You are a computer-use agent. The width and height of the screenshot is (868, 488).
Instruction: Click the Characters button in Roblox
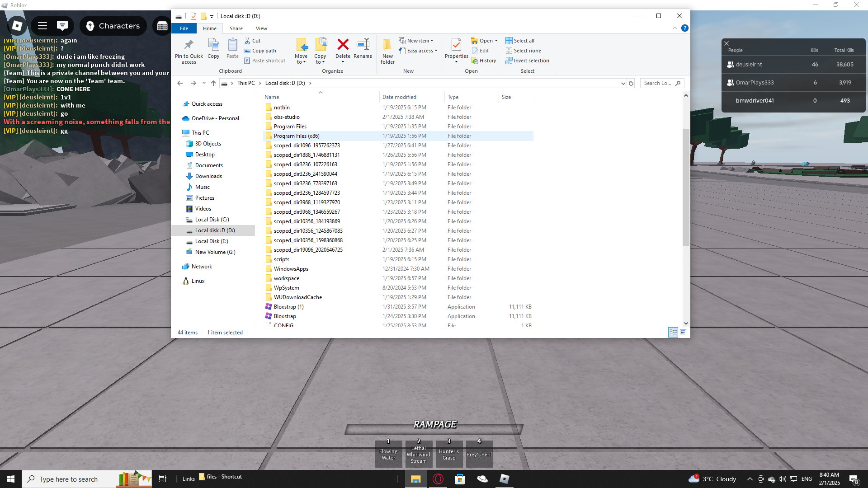click(x=113, y=26)
